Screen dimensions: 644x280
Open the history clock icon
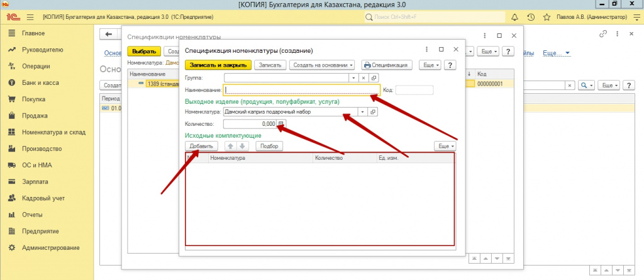pos(531,17)
